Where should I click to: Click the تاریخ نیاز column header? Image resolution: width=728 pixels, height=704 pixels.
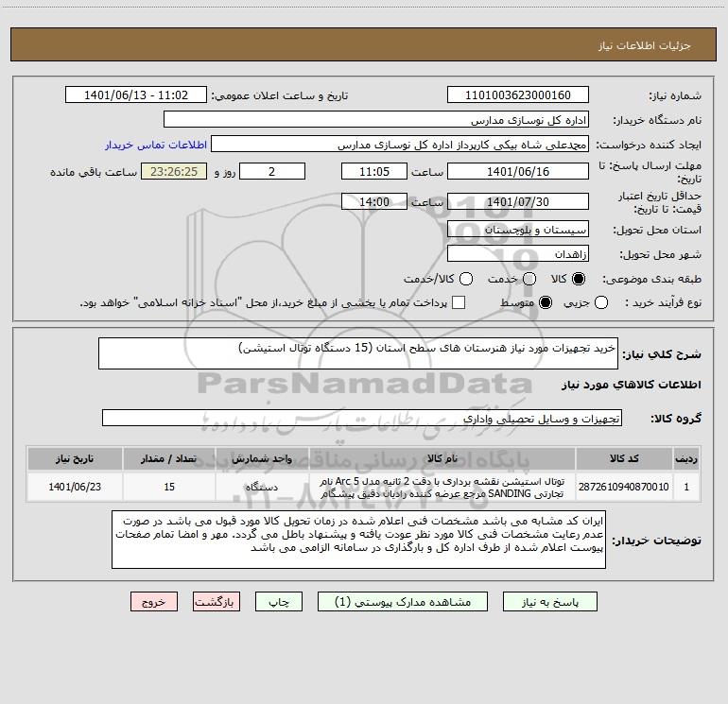point(75,458)
